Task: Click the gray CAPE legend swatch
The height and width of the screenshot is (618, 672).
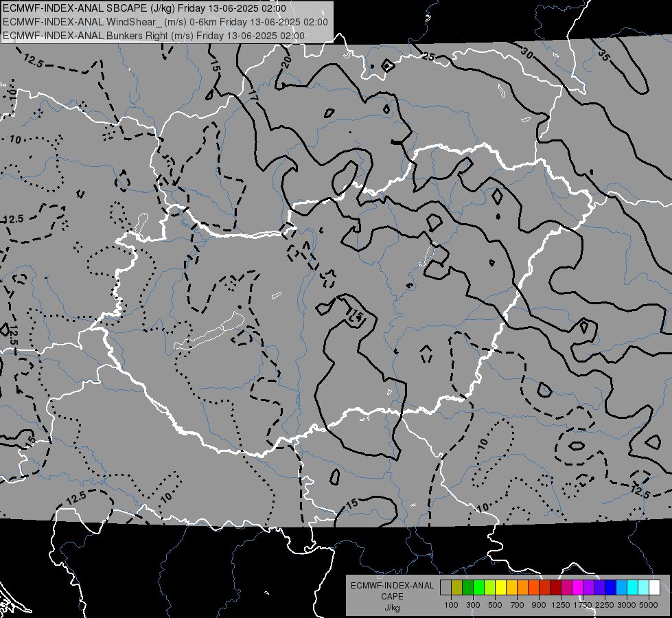Action: 445,587
